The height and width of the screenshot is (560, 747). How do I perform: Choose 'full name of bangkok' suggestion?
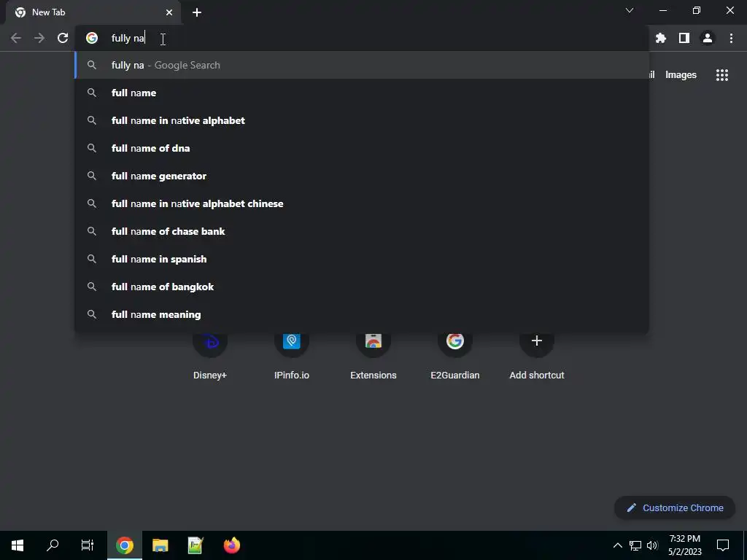tap(362, 286)
